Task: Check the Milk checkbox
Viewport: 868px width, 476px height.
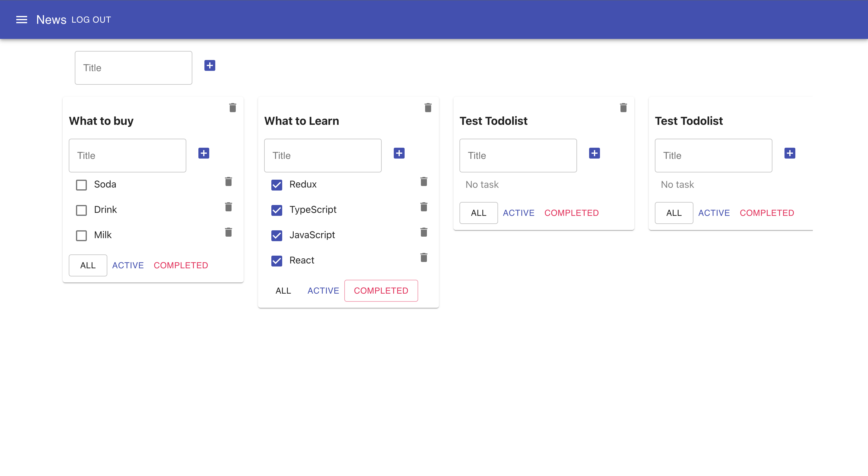Action: tap(81, 235)
